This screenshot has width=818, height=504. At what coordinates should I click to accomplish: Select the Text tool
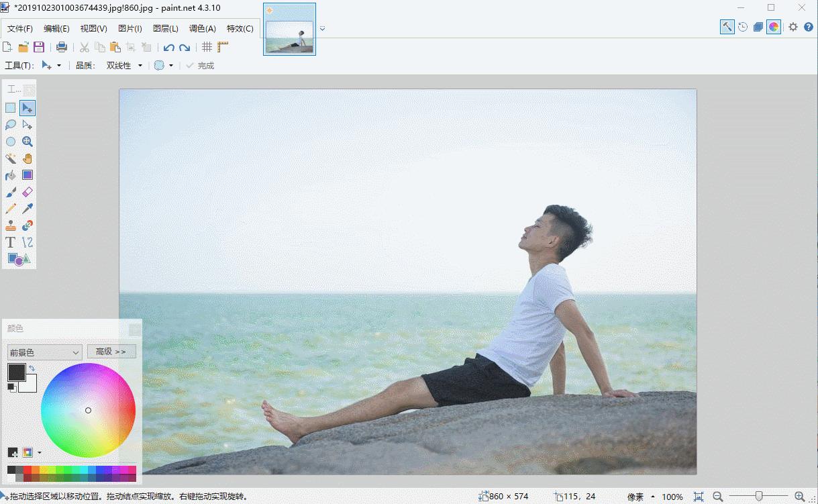point(11,242)
